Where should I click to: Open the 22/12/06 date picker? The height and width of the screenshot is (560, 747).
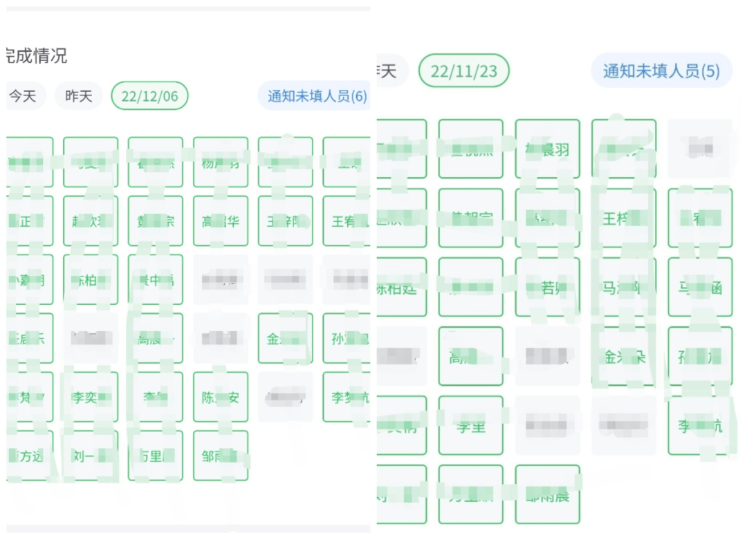tap(149, 96)
